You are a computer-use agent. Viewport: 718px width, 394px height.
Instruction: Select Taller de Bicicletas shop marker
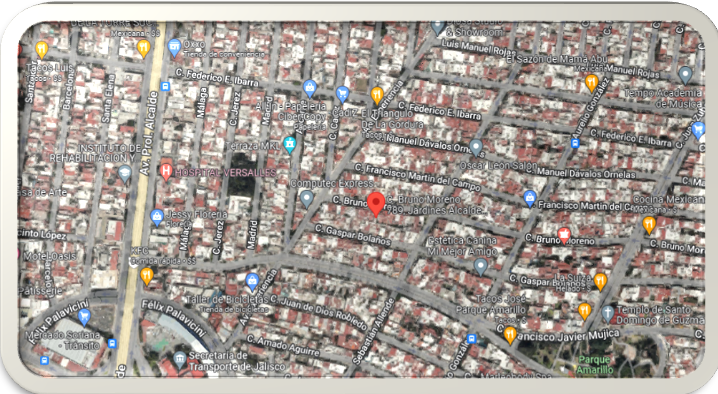tap(252, 282)
